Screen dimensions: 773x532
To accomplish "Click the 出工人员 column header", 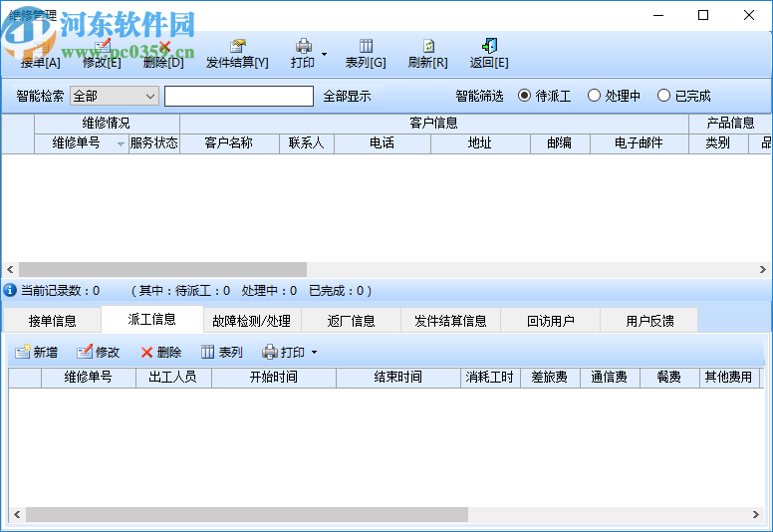I will point(173,378).
